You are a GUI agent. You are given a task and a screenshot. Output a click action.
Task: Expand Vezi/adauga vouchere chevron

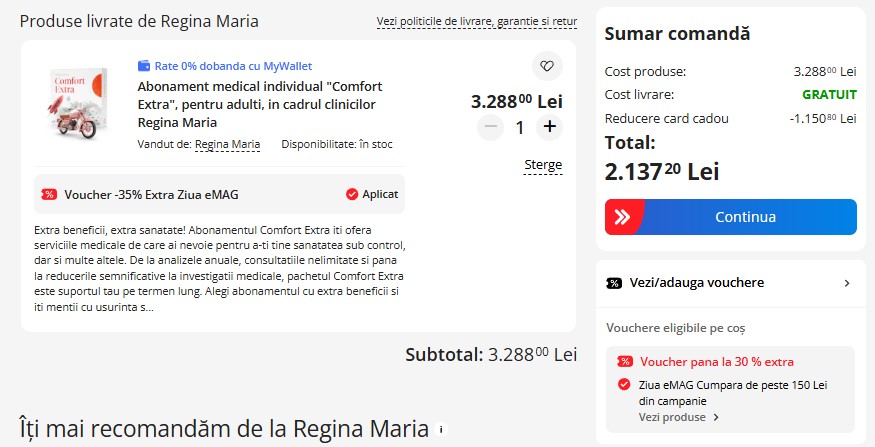click(847, 283)
